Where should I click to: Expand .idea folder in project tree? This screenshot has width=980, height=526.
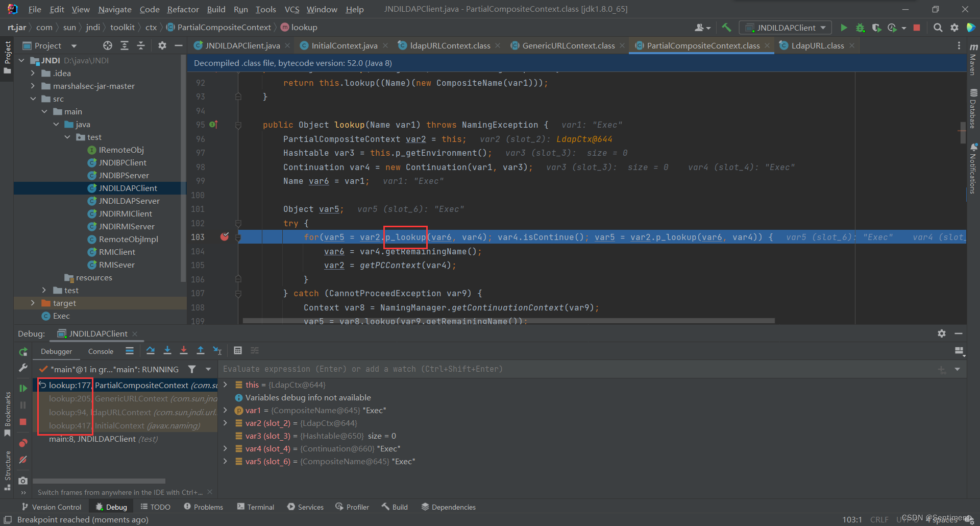point(33,73)
